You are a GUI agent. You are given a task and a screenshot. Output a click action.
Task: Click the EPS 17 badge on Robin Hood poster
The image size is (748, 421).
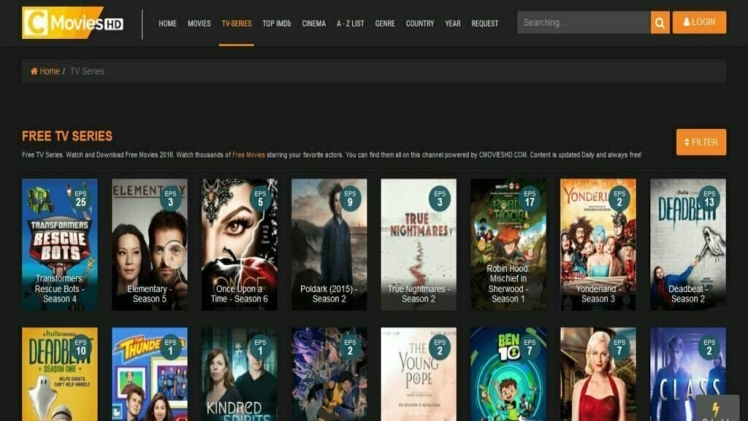click(x=529, y=198)
